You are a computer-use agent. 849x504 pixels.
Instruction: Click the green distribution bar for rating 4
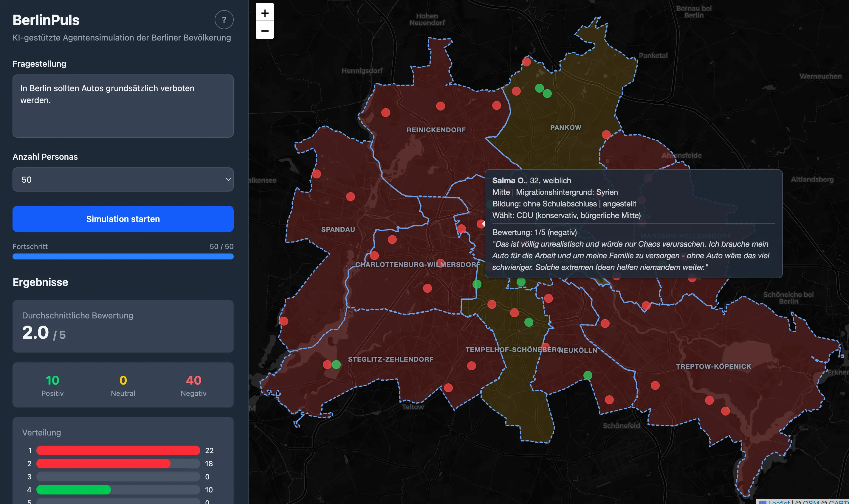pos(73,490)
